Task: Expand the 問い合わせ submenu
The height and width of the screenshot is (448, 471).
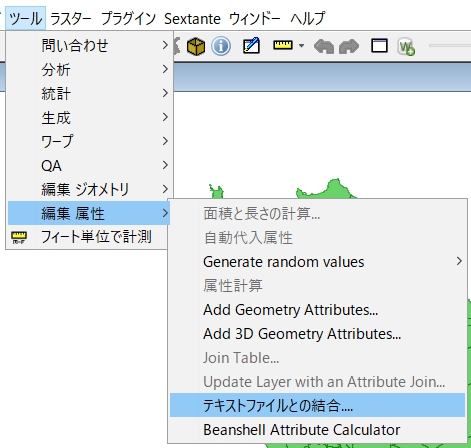Action: pos(89,45)
